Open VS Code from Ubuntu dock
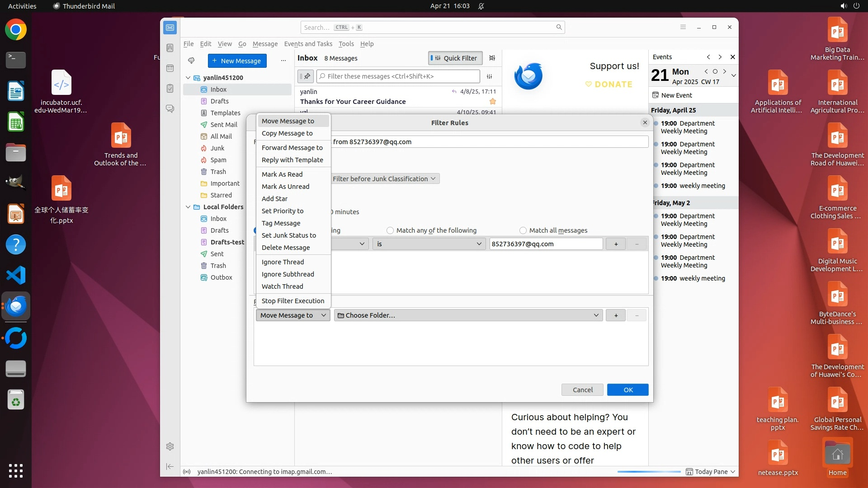Viewport: 868px width, 488px height. point(16,275)
